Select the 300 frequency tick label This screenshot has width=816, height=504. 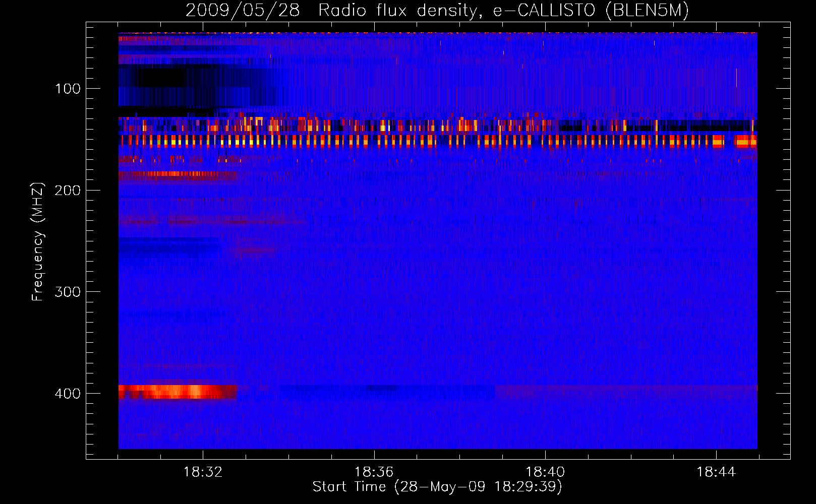pyautogui.click(x=68, y=292)
